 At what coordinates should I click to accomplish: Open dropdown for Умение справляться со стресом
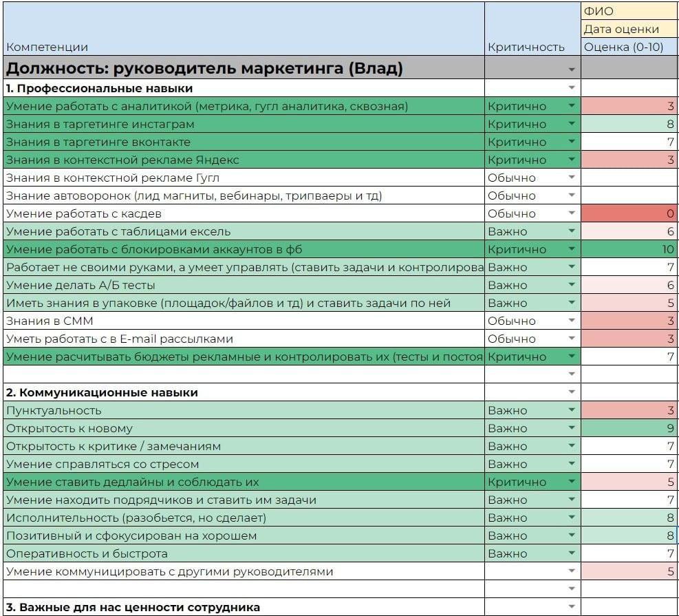point(571,463)
